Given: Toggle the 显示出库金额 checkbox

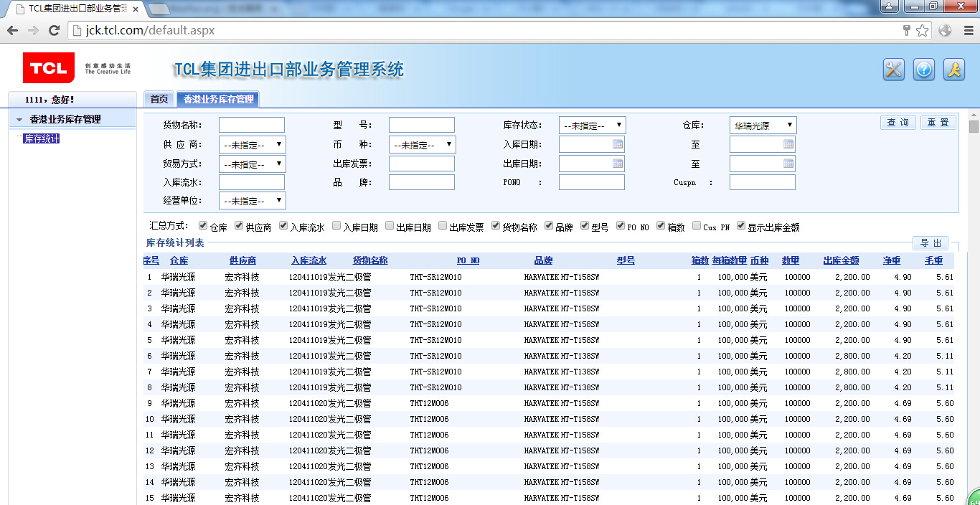Looking at the screenshot, I should point(741,226).
